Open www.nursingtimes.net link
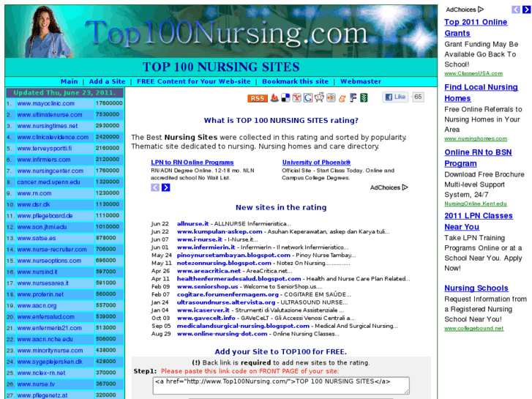The image size is (532, 399). (x=47, y=126)
